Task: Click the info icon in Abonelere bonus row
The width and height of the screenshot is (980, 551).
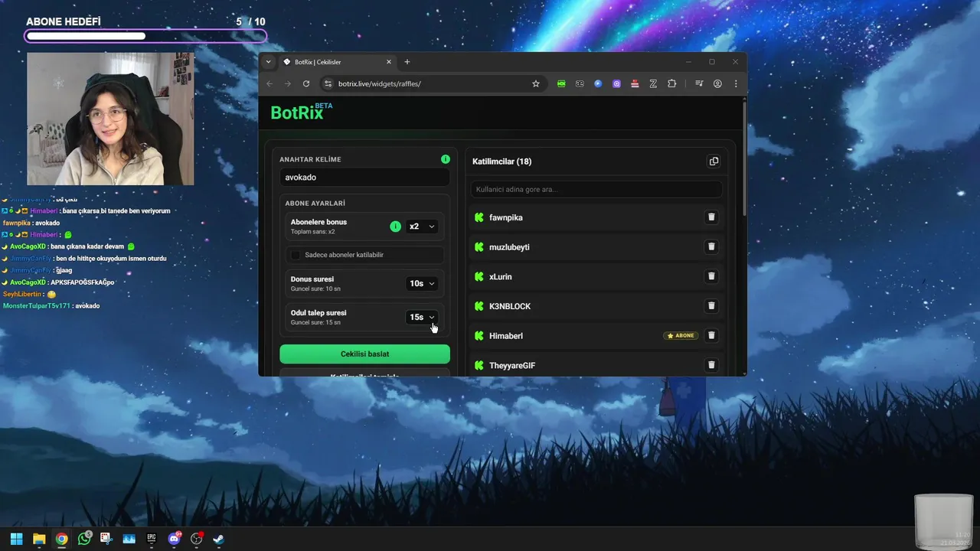Action: [395, 227]
